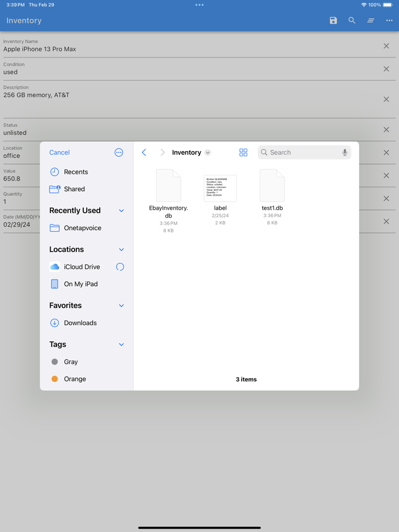Clear the Status field with its X
Viewport: 399px width, 532px height.
click(x=386, y=130)
